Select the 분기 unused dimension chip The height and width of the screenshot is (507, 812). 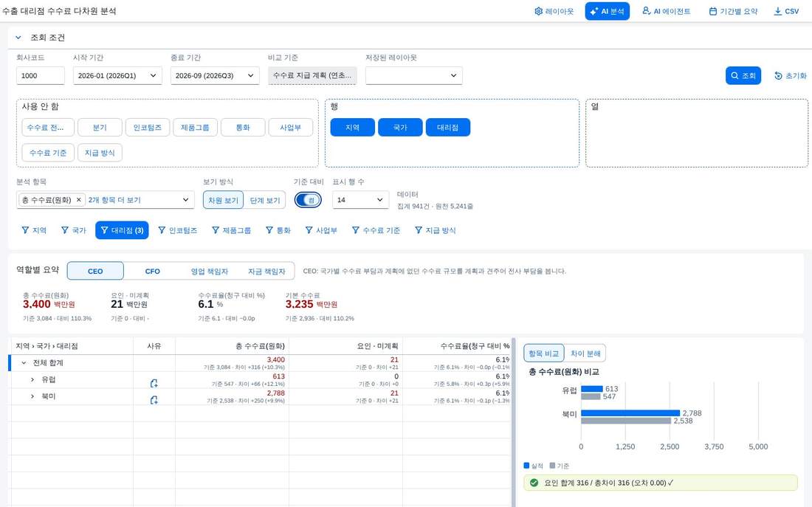(x=100, y=128)
